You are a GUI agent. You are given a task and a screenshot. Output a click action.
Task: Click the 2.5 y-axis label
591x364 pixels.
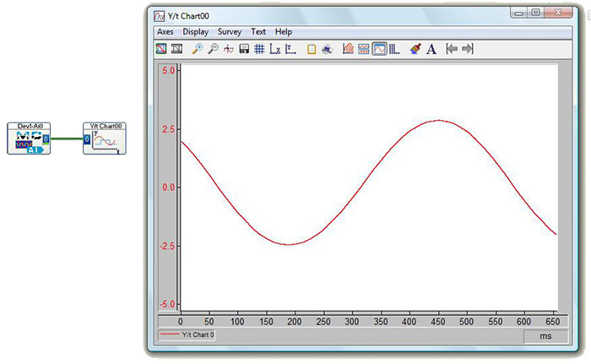click(x=169, y=129)
